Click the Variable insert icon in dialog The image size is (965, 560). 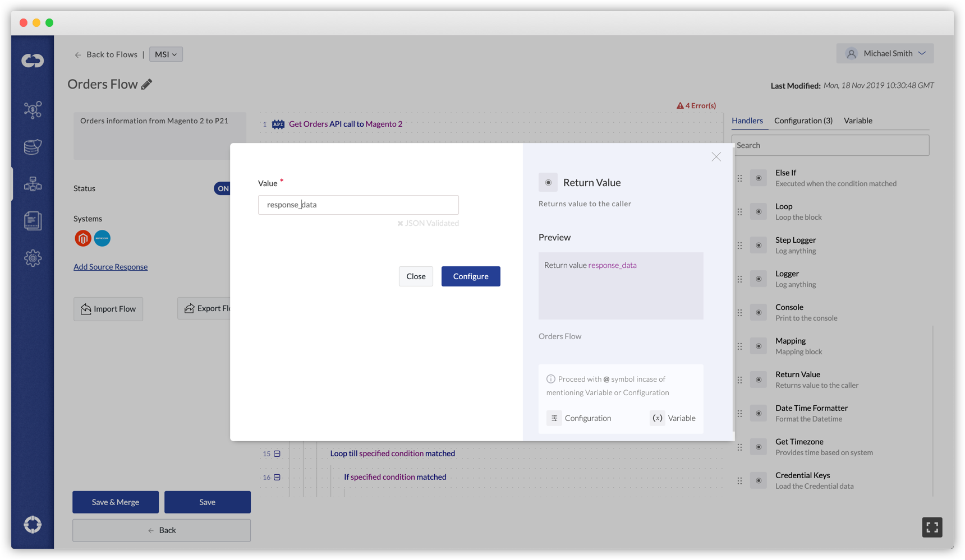click(658, 418)
